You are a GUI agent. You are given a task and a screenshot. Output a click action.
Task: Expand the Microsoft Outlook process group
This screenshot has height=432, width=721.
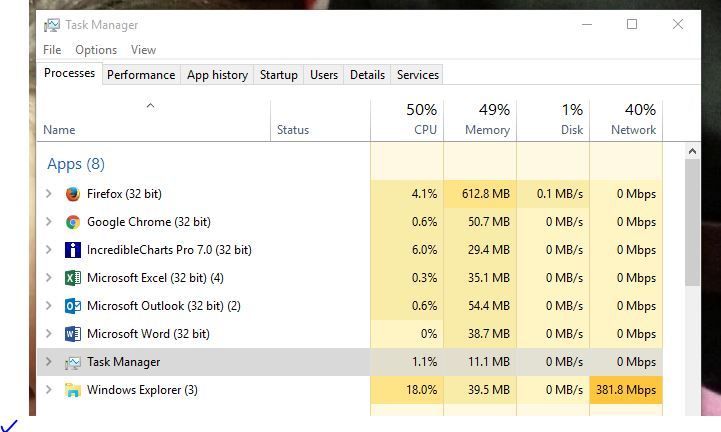click(x=48, y=305)
